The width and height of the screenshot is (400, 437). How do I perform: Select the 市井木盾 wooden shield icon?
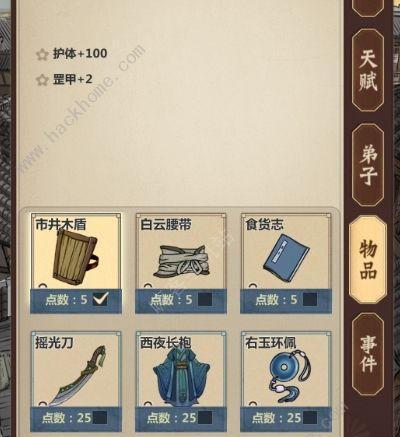coord(75,257)
